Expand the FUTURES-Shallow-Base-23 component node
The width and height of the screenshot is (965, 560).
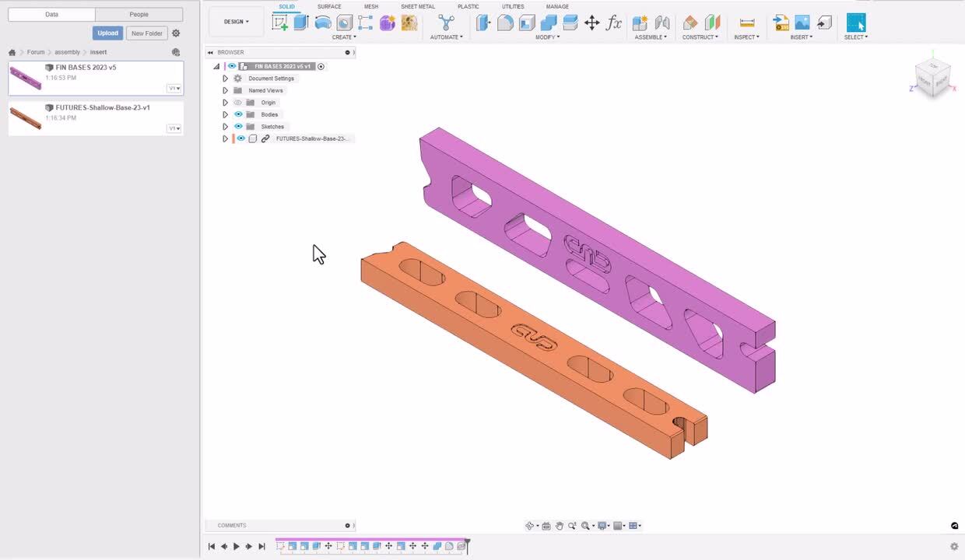click(226, 138)
